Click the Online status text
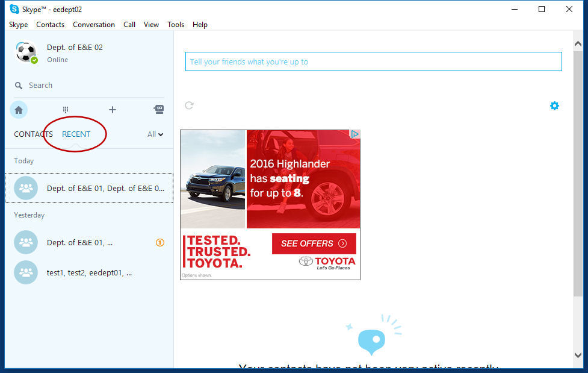 (x=57, y=60)
